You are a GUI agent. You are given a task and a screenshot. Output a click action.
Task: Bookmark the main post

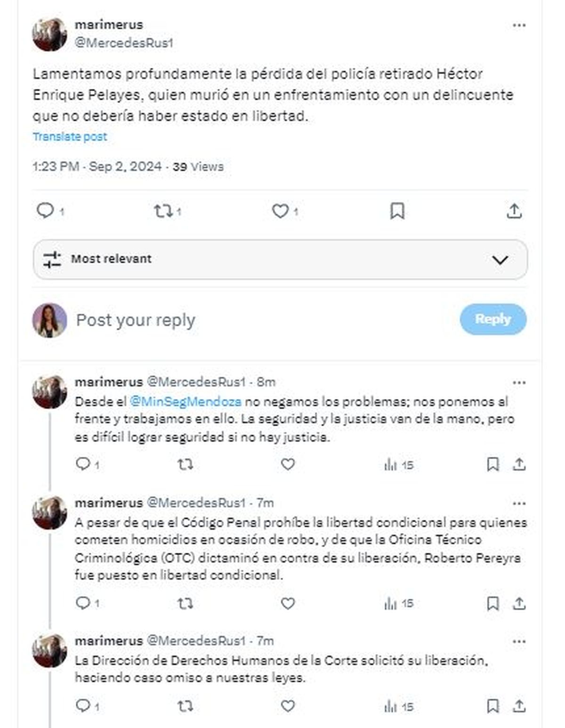397,211
